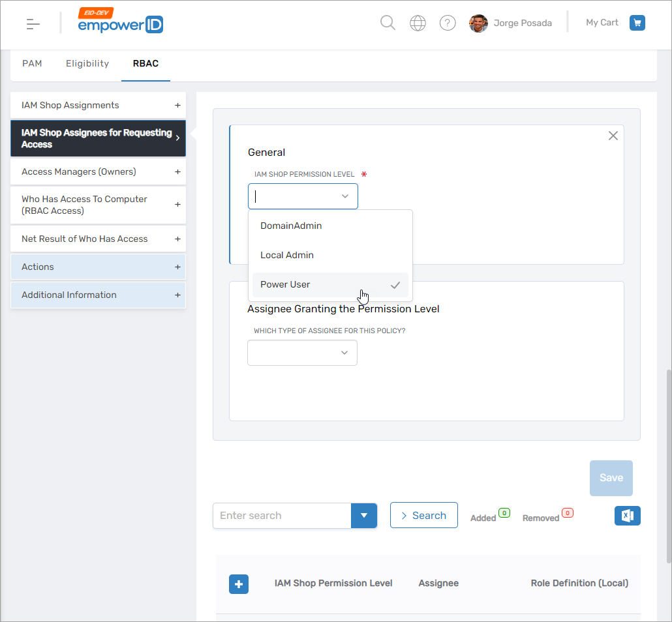Click Jorge Posada's profile avatar

pyautogui.click(x=478, y=23)
